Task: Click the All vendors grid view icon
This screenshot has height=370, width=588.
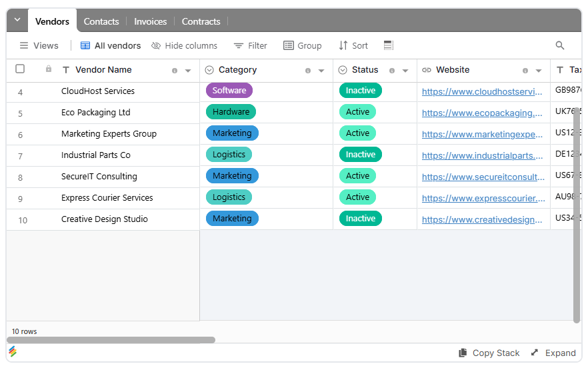Action: pyautogui.click(x=85, y=45)
